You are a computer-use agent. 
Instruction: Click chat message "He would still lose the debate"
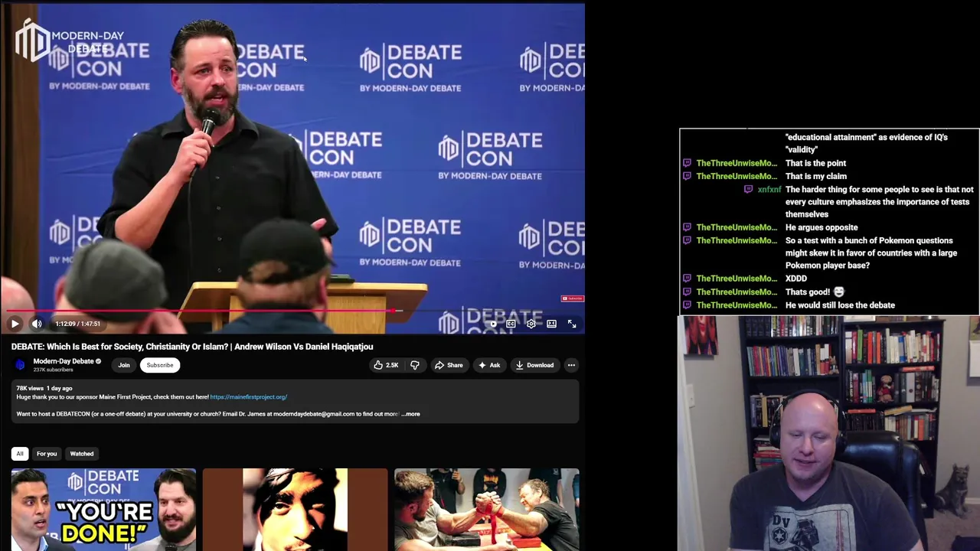point(840,305)
